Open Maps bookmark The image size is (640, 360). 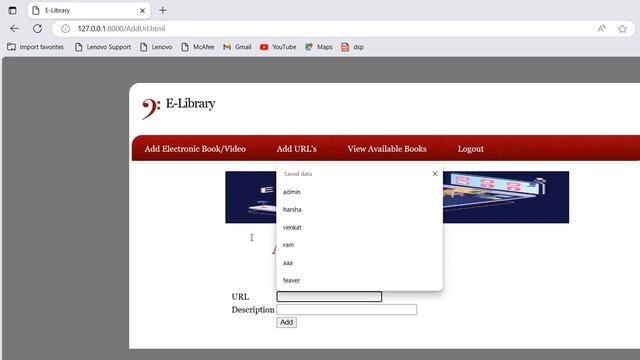pyautogui.click(x=318, y=47)
